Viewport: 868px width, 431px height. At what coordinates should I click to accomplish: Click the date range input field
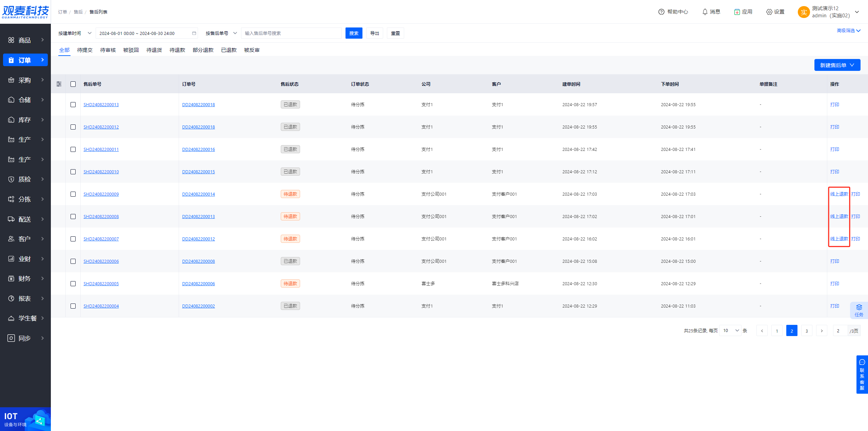click(x=147, y=33)
